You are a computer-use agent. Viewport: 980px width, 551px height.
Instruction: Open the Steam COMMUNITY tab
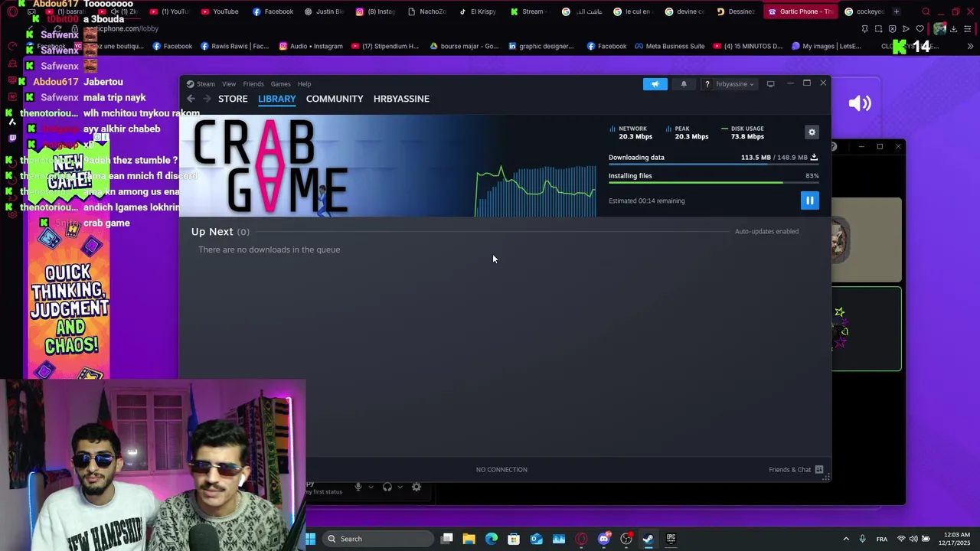335,99
